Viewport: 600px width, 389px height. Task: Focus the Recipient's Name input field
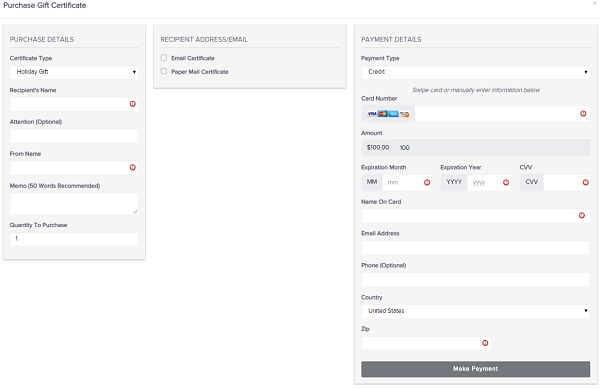[x=74, y=104]
